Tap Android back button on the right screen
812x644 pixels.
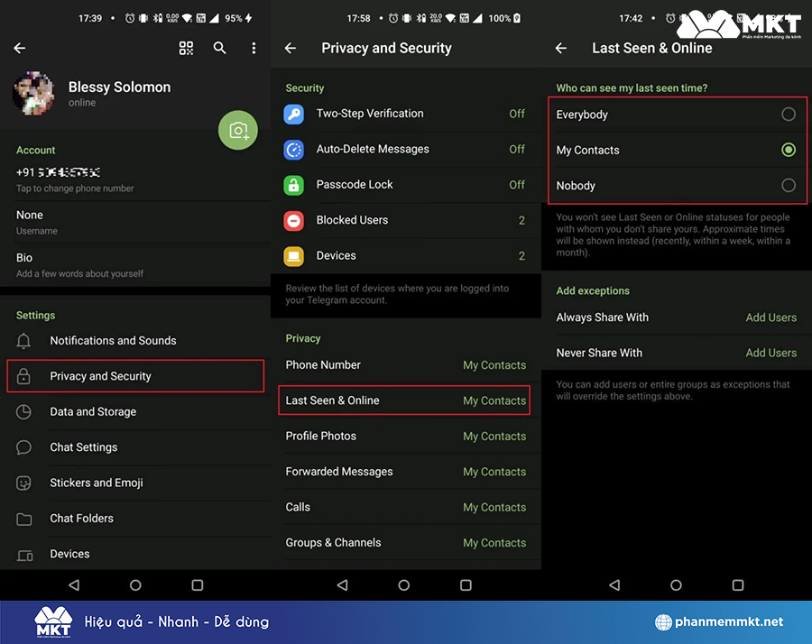click(614, 585)
